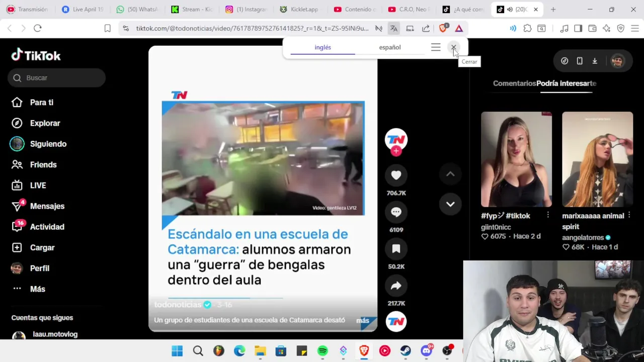
Task: Switch to Instagram browser tab
Action: pos(246,10)
